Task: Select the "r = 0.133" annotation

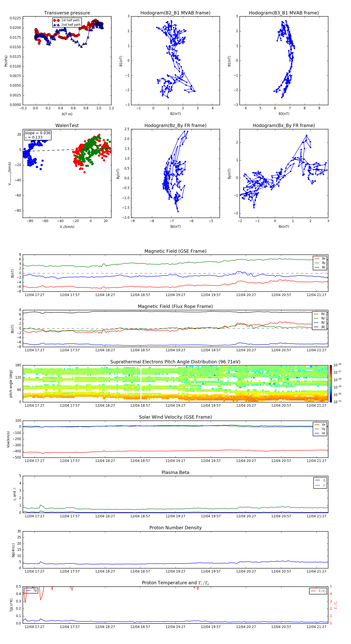Action: click(34, 137)
